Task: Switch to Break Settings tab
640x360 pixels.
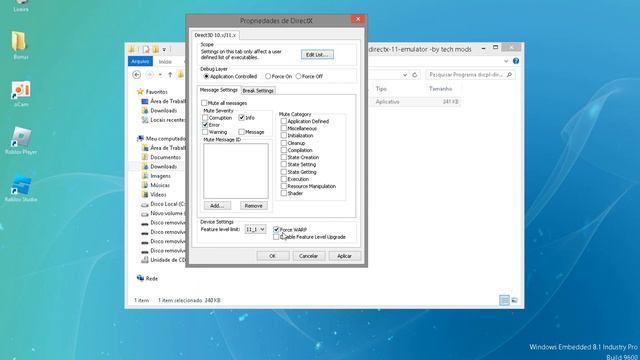Action: coord(258,91)
